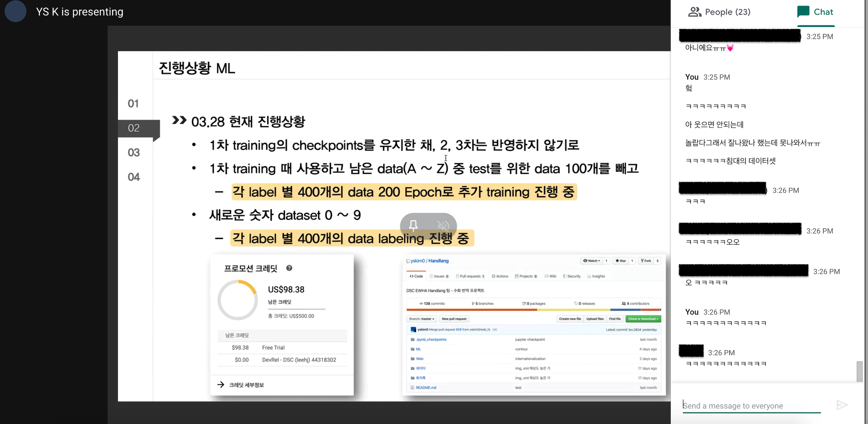868x424 pixels.
Task: Click the People icon in the side panel
Action: pyautogui.click(x=695, y=12)
